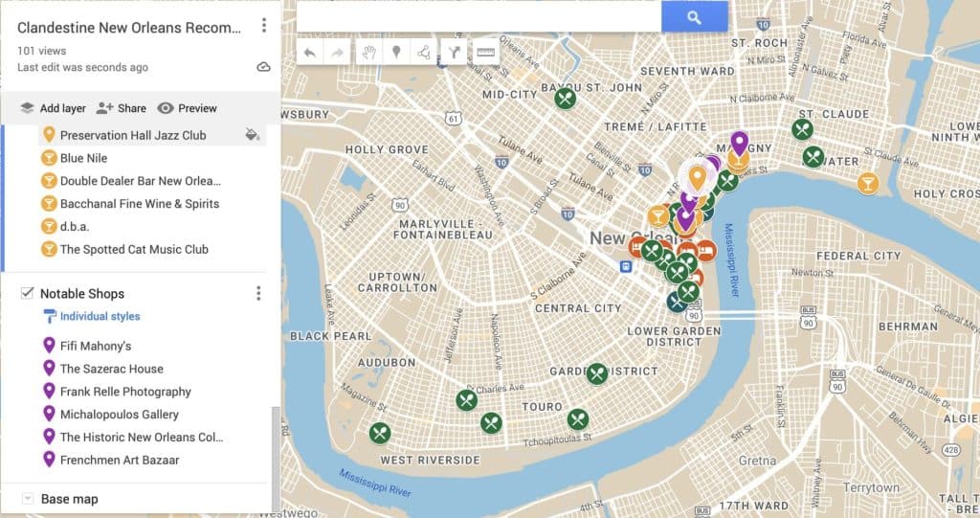Select the Add marker tool
Image resolution: width=980 pixels, height=518 pixels.
coord(395,52)
